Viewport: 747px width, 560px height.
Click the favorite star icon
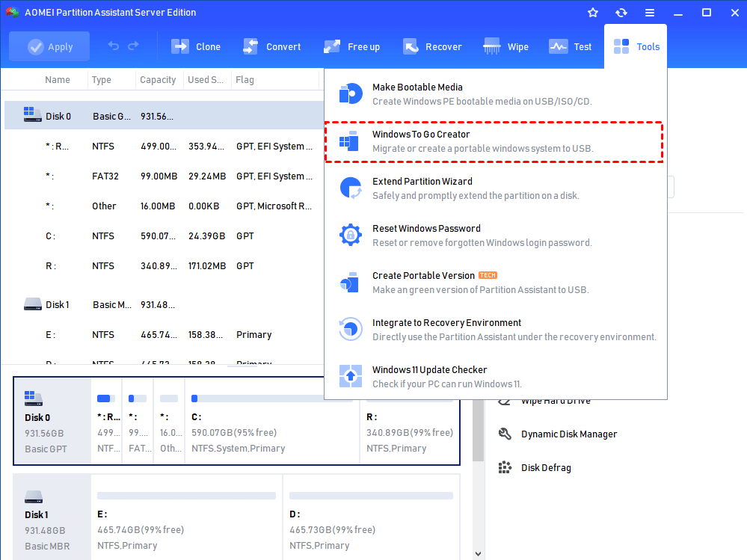point(593,13)
